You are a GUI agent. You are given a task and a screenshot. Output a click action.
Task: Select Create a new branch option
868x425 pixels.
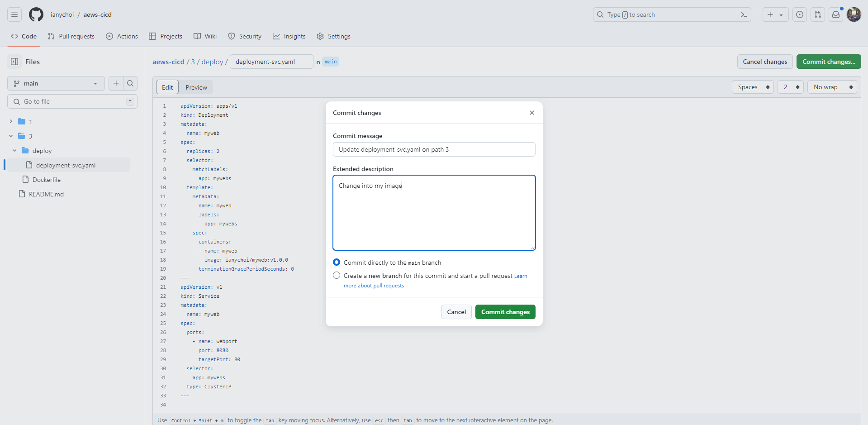[x=337, y=275]
